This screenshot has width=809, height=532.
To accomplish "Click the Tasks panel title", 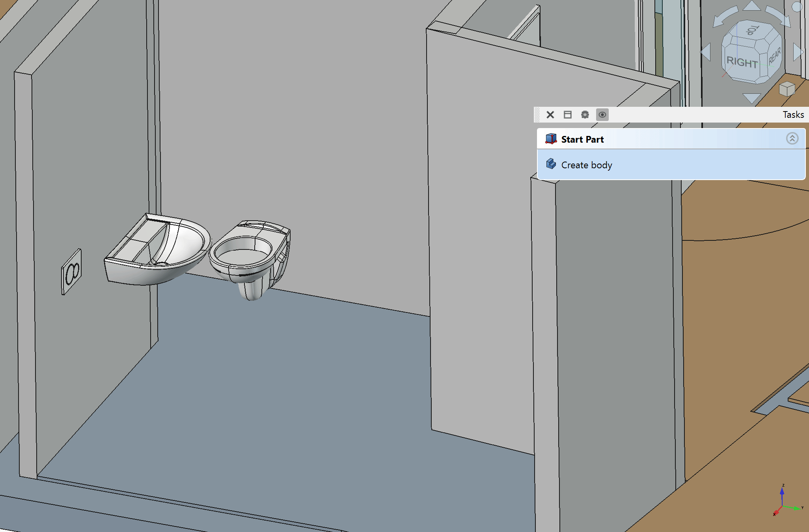I will click(793, 115).
